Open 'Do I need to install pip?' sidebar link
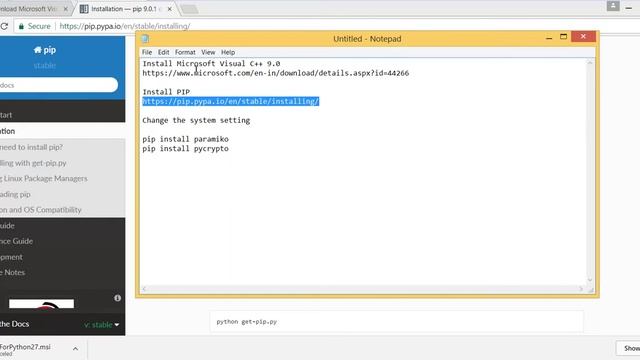640x360 pixels. coord(31,147)
